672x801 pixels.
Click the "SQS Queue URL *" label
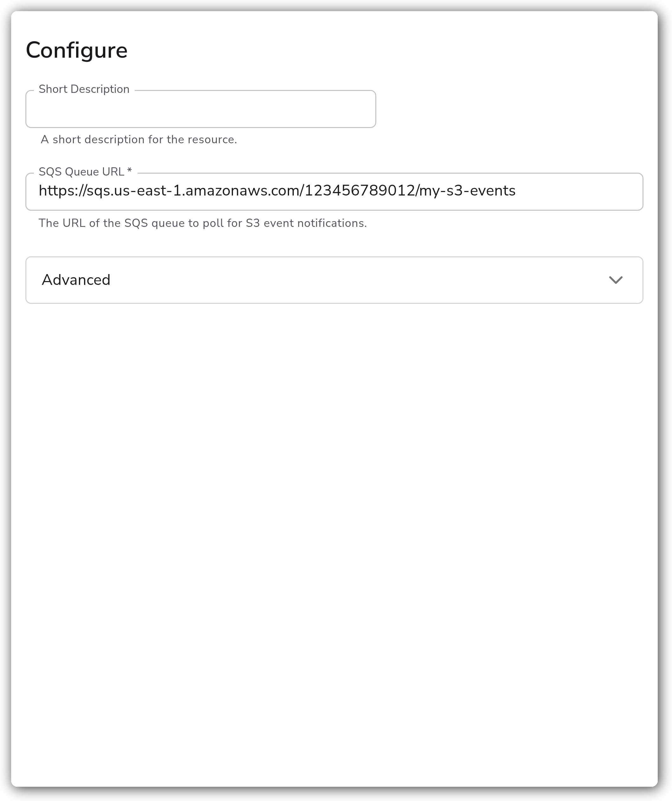coord(86,172)
